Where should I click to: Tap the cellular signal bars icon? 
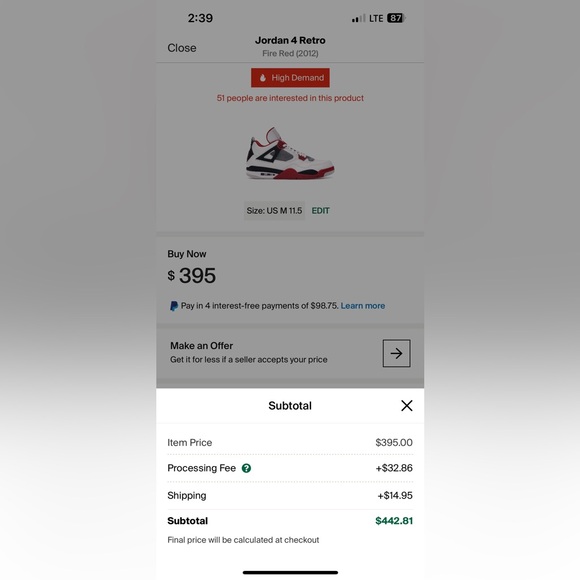pos(358,18)
